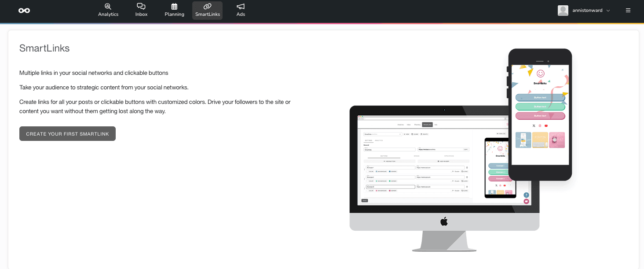
Task: Click Create Your First SmartLink button
Action: point(67,134)
